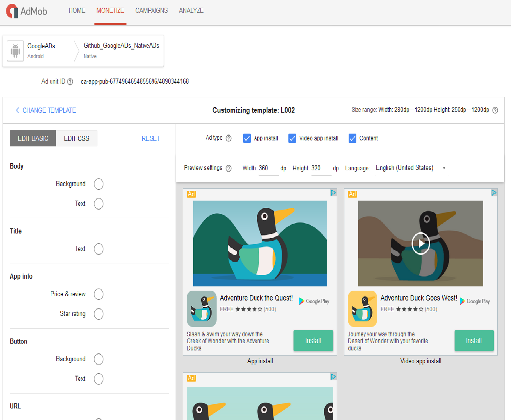Click 'Customizing template: L002' heading

click(x=253, y=111)
